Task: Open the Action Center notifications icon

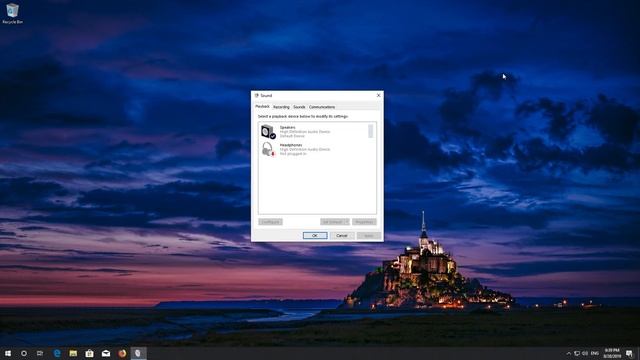Action: point(629,353)
